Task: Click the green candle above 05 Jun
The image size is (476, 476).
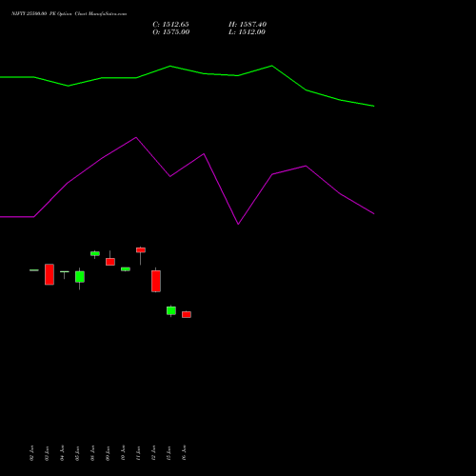Action: click(80, 277)
